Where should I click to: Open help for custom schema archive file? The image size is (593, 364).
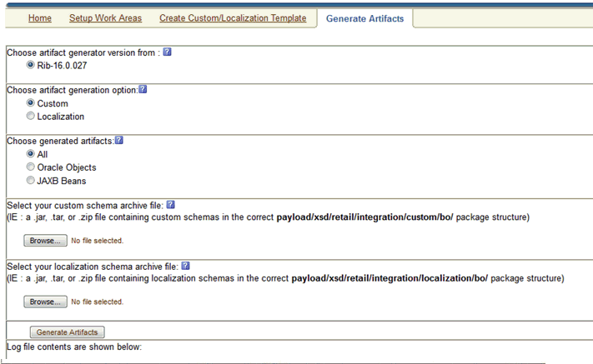171,205
